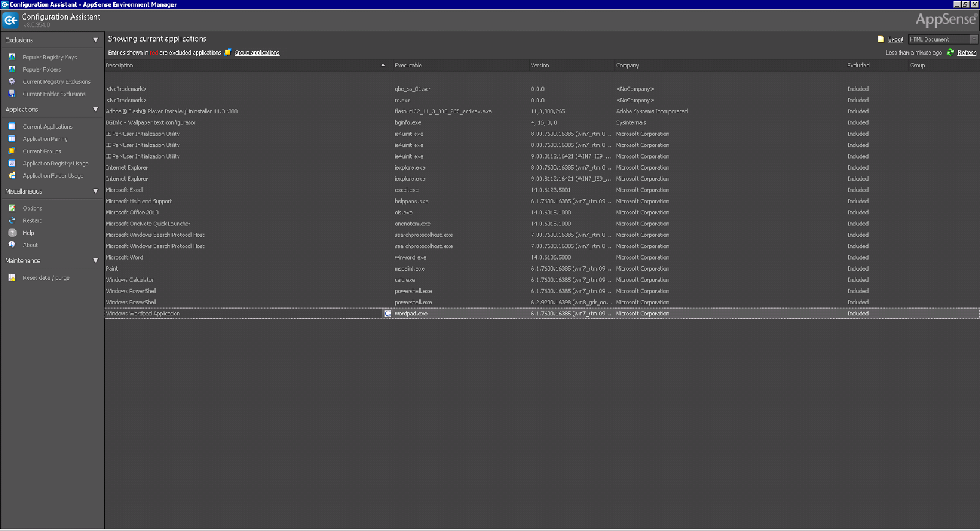Click the About info icon

12,245
